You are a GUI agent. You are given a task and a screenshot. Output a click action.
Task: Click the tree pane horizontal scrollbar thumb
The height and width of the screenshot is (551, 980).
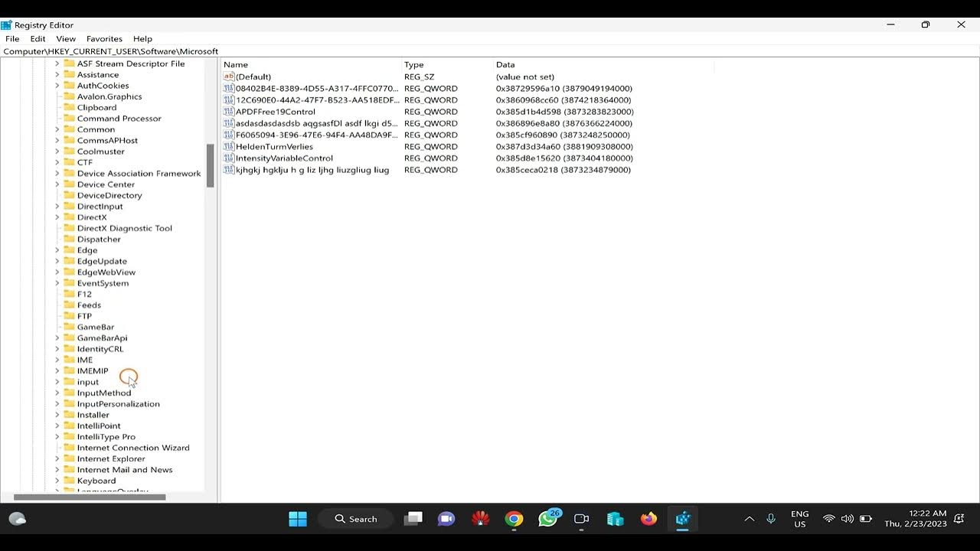pyautogui.click(x=90, y=497)
